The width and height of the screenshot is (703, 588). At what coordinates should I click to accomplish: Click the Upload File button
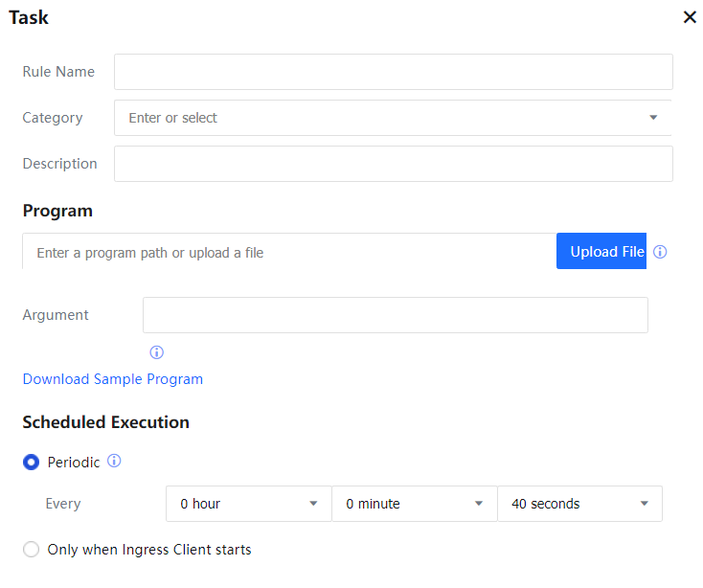(x=601, y=252)
